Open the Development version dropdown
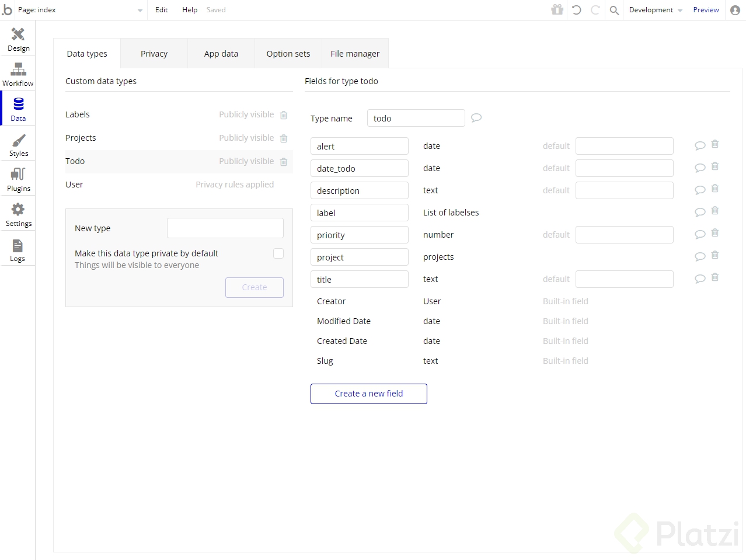The image size is (746, 560). pyautogui.click(x=655, y=10)
